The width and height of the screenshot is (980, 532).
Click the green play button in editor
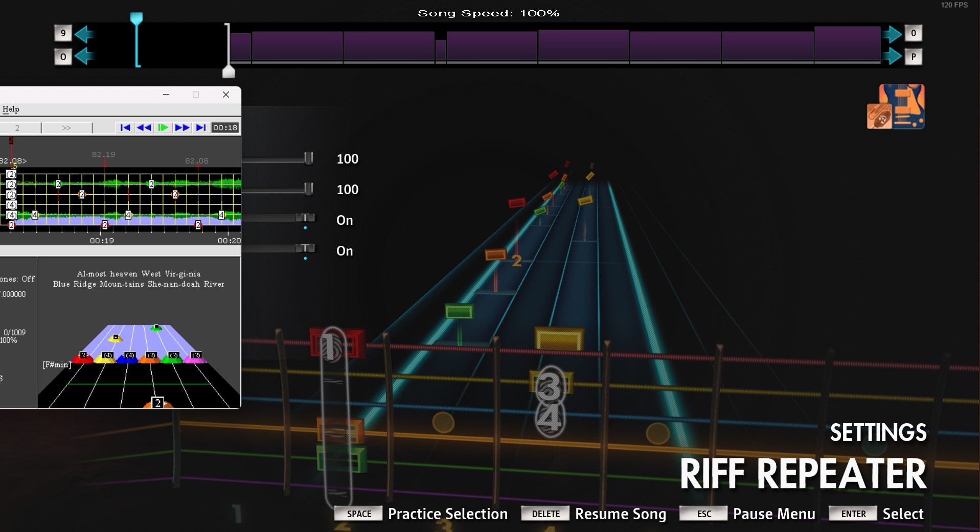[x=163, y=128]
